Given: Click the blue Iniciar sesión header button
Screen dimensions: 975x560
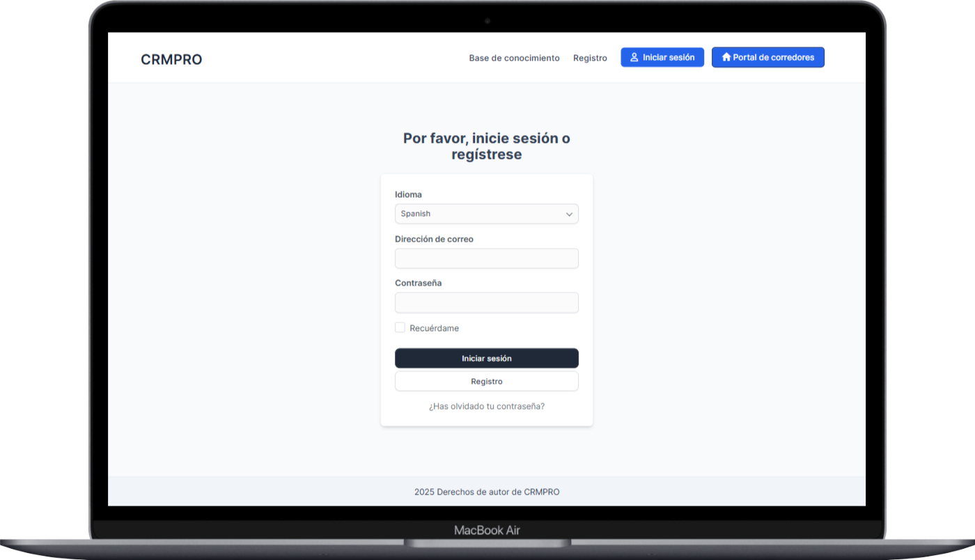Looking at the screenshot, I should pyautogui.click(x=662, y=57).
